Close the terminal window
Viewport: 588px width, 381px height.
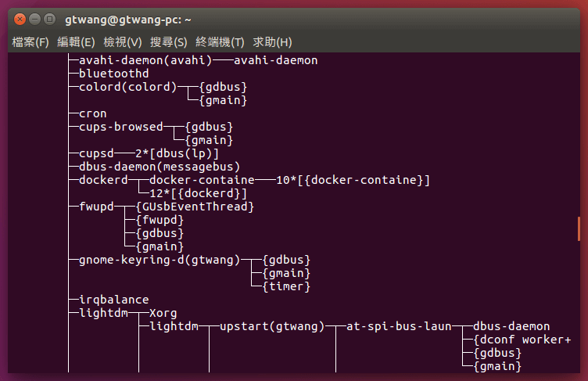pos(19,17)
